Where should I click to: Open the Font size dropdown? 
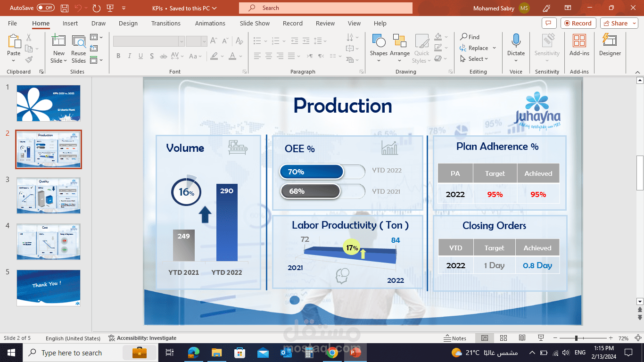(204, 41)
